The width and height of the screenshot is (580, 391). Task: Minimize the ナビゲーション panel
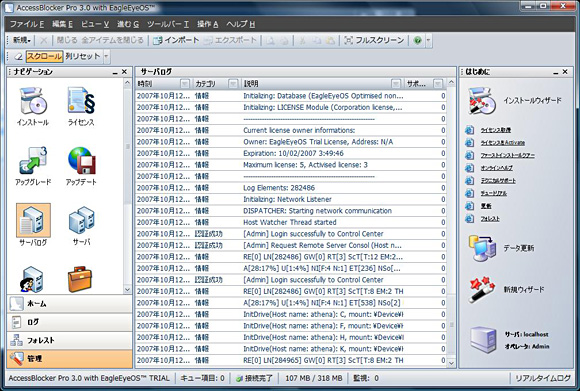pyautogui.click(x=115, y=72)
